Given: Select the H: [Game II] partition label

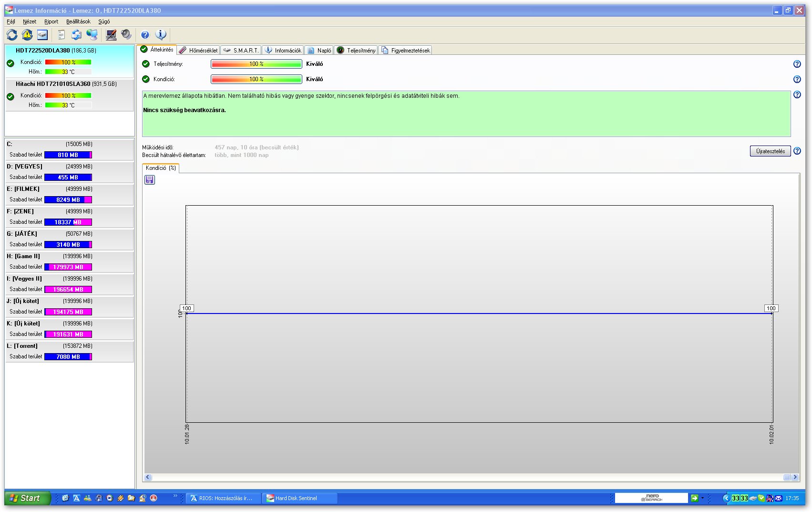Looking at the screenshot, I should tap(23, 256).
